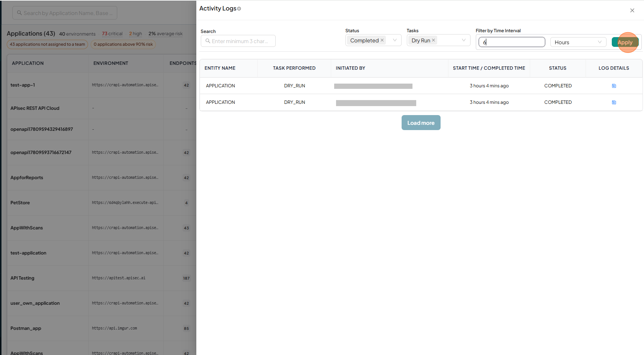Focus the Search by Application Name field

point(65,13)
